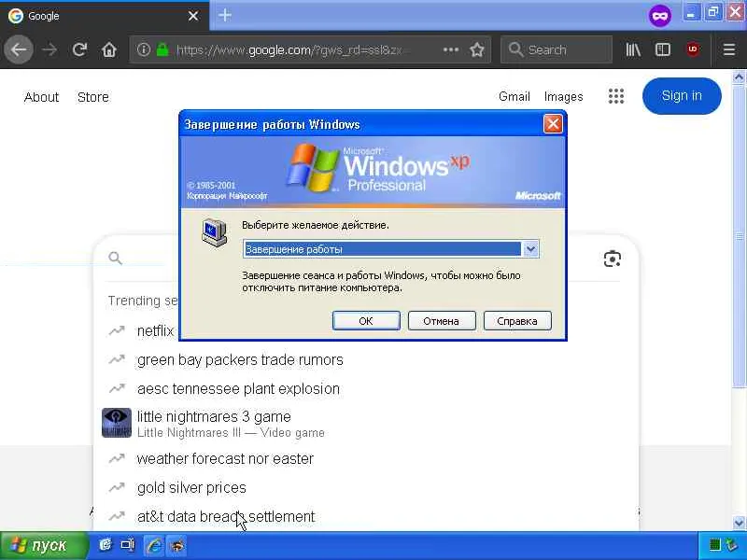Viewport: 747px width, 560px height.
Task: Open the uBlock Origin extension icon
Action: pyautogui.click(x=693, y=49)
